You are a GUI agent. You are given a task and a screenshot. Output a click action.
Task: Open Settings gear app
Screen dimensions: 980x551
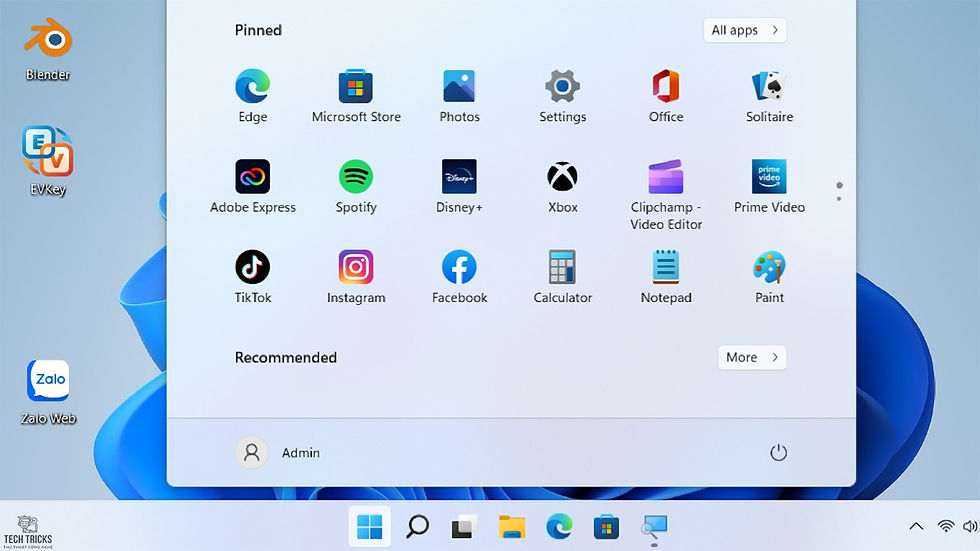(x=562, y=96)
